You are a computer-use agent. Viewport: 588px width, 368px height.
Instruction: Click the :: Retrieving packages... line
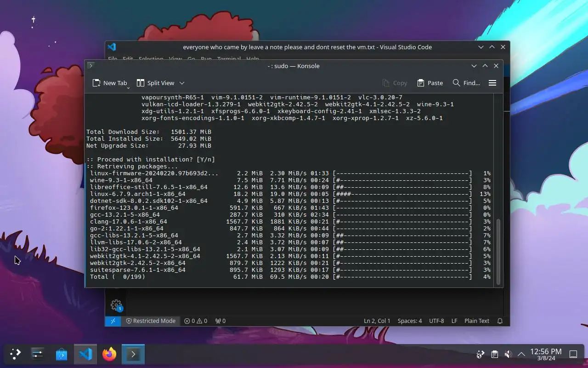pyautogui.click(x=132, y=167)
